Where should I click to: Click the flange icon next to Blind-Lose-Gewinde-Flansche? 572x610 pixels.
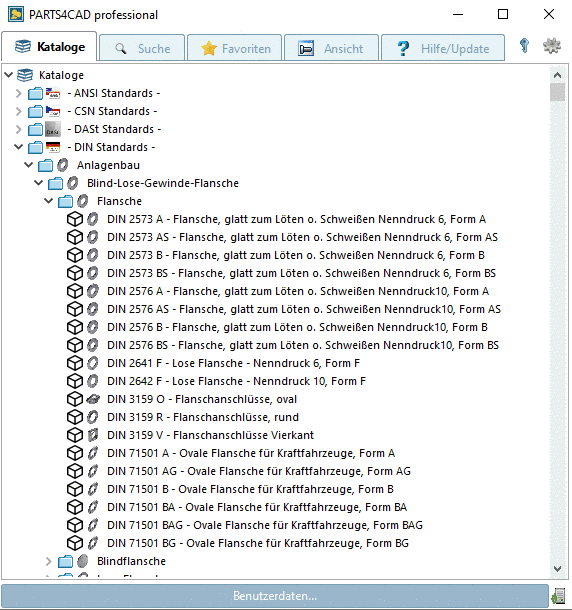pyautogui.click(x=73, y=183)
